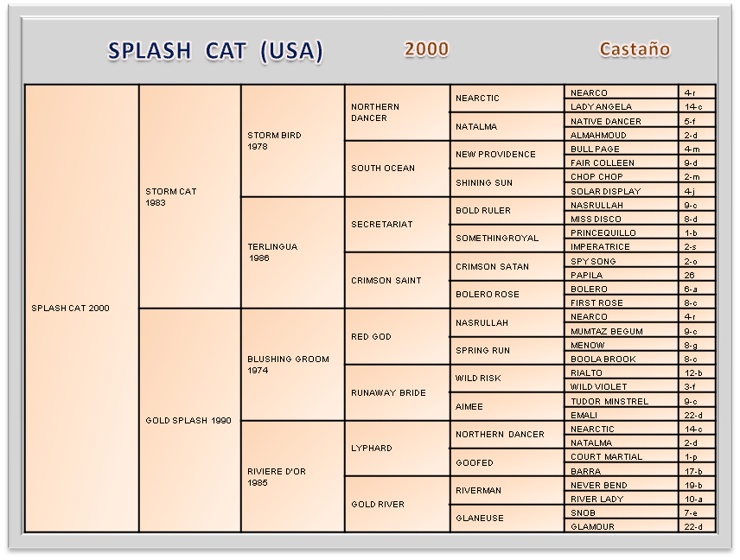The width and height of the screenshot is (740, 560).
Task: Select the SOMETHINGROYAL cell
Action: point(507,238)
